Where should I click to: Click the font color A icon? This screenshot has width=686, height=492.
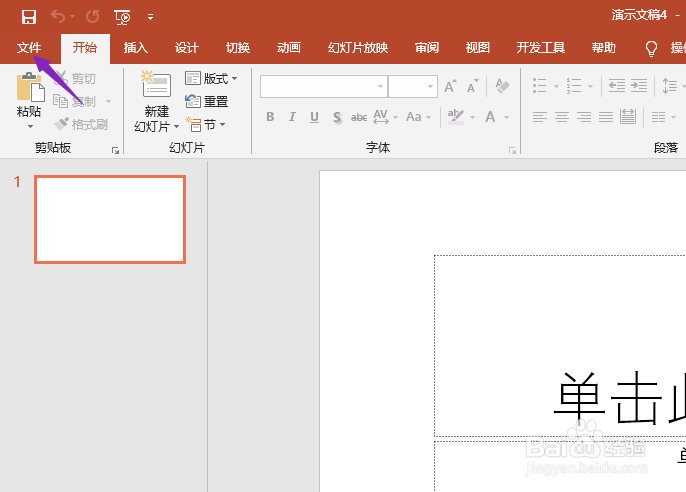(490, 117)
